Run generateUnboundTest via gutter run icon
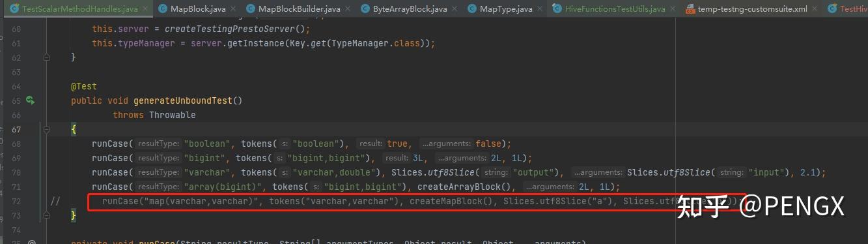 tap(30, 100)
